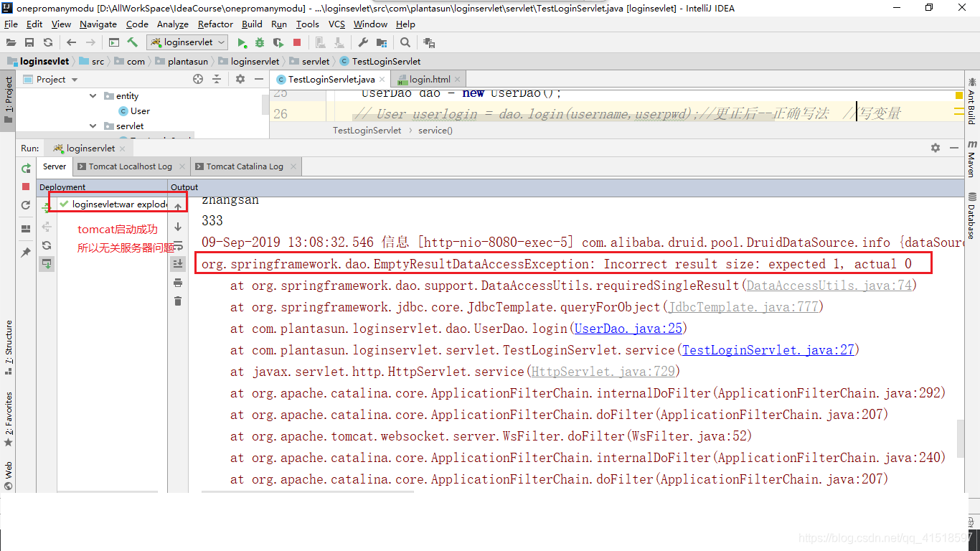Close the Tomcat Localhost Log tab

(181, 166)
